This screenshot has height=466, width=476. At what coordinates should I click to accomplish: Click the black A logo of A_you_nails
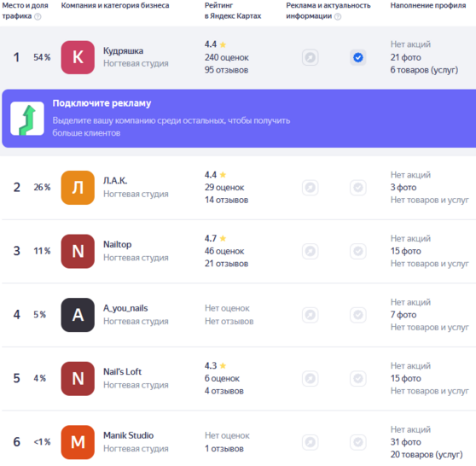[x=78, y=315]
